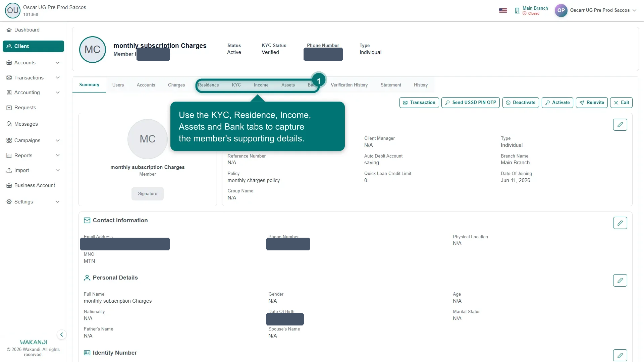Open the user profile dropdown arrow
The width and height of the screenshot is (644, 362).
634,10
